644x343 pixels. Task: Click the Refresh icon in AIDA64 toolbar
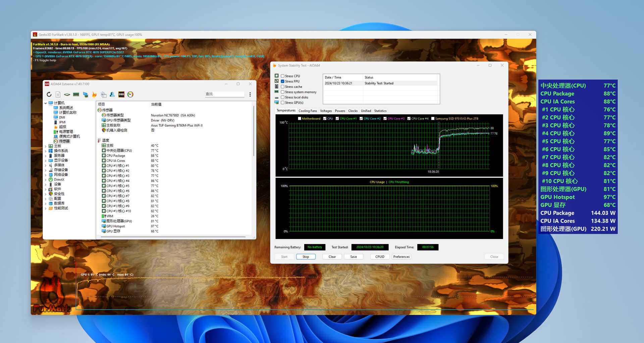49,95
